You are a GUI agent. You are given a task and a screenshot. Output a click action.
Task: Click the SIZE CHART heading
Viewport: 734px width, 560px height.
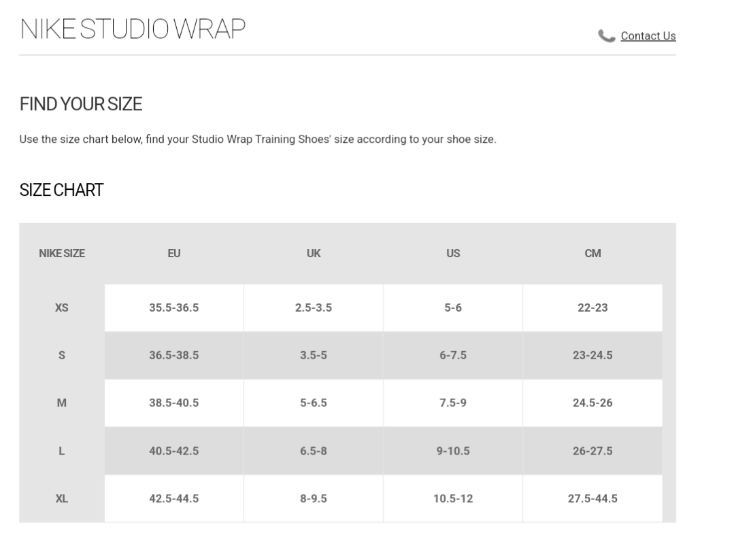click(x=62, y=191)
